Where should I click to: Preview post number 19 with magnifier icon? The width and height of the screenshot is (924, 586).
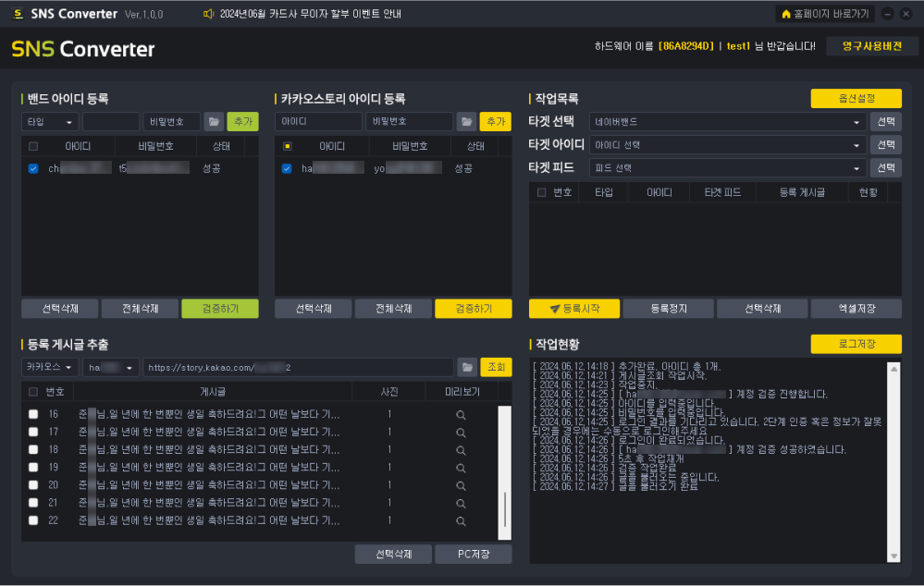coord(461,468)
